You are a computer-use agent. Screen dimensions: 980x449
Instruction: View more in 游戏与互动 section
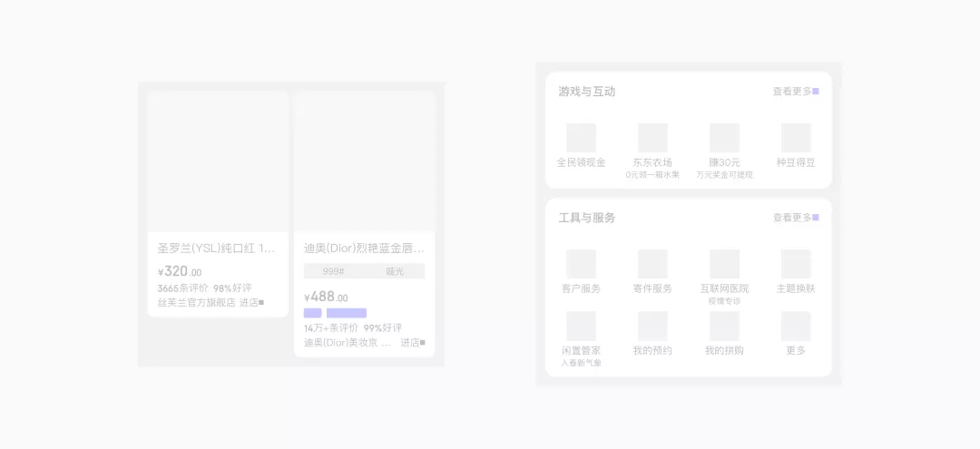(x=796, y=92)
